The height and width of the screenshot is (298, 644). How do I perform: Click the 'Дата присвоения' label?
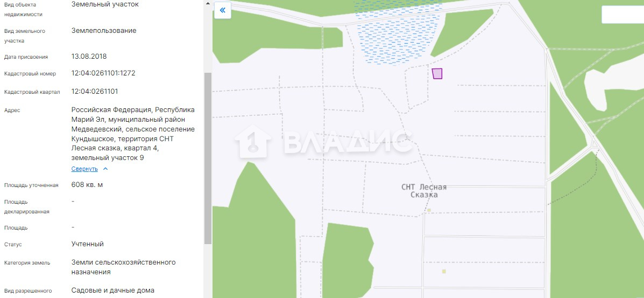click(26, 57)
